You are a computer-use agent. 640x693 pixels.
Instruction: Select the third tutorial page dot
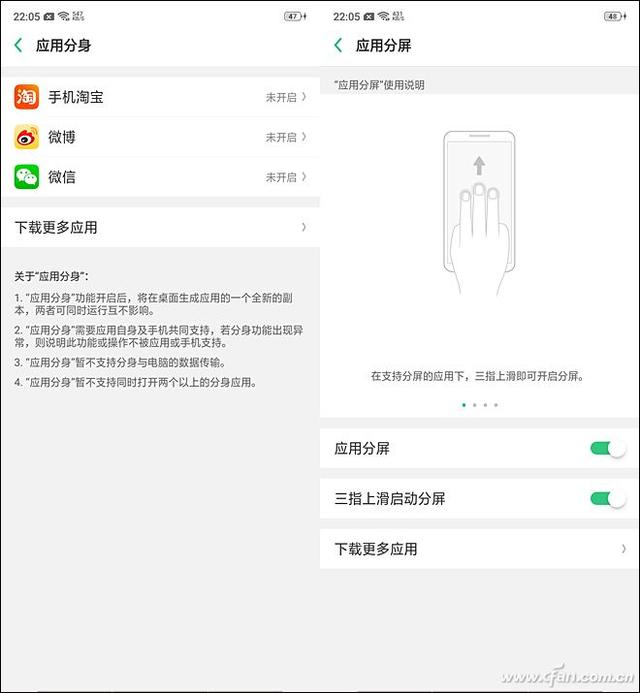[x=485, y=405]
